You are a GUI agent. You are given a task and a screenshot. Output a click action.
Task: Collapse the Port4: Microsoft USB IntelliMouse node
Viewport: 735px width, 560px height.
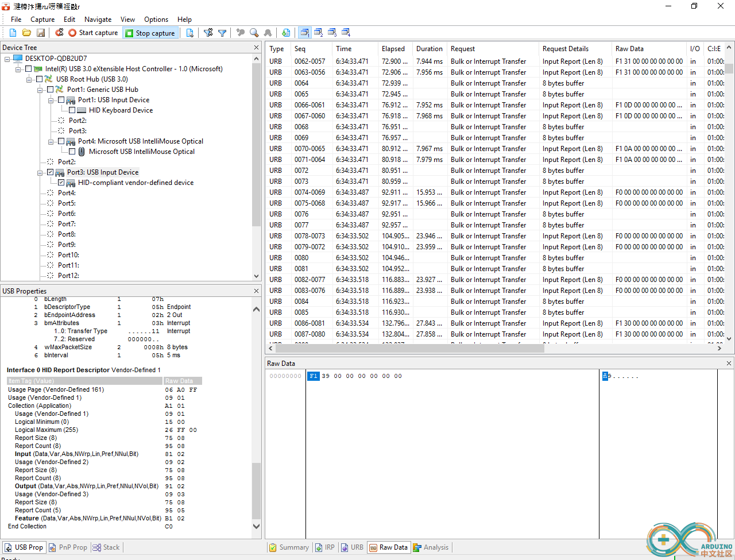51,141
